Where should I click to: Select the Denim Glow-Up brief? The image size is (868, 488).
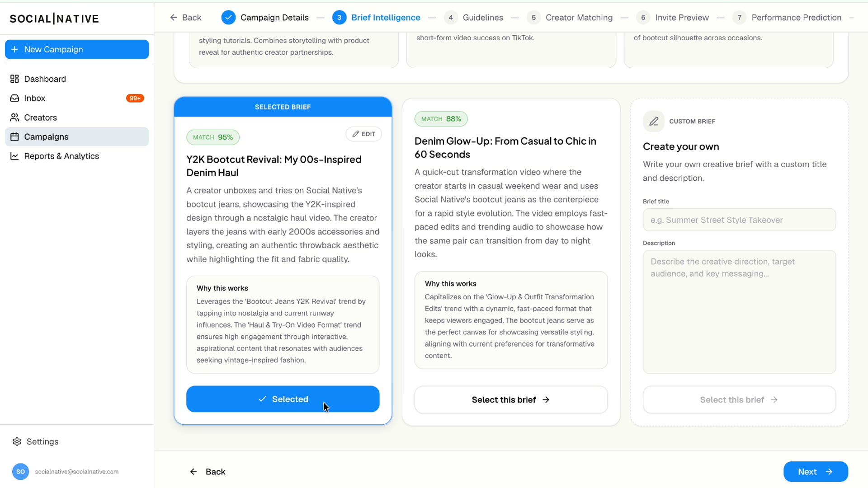click(511, 399)
